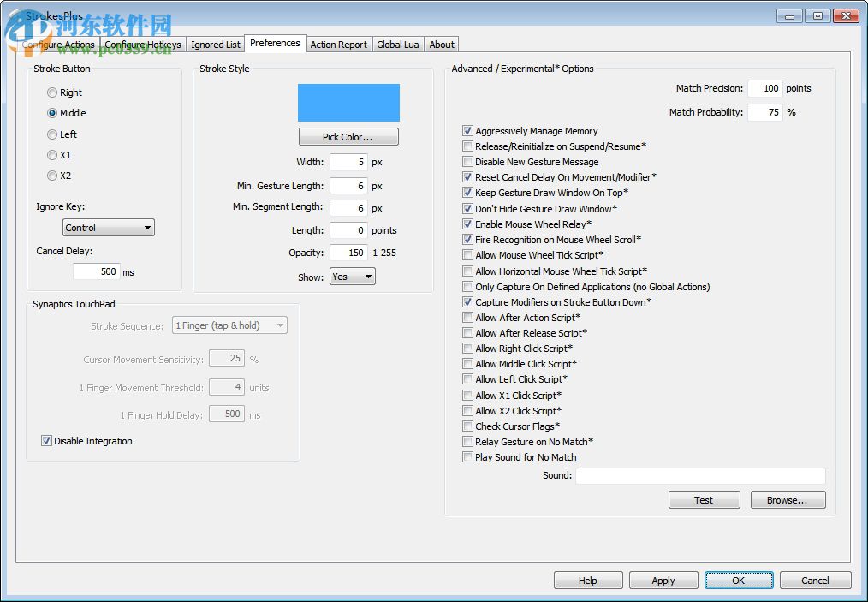Check Allow Middle Click Script
The height and width of the screenshot is (602, 868).
(467, 364)
